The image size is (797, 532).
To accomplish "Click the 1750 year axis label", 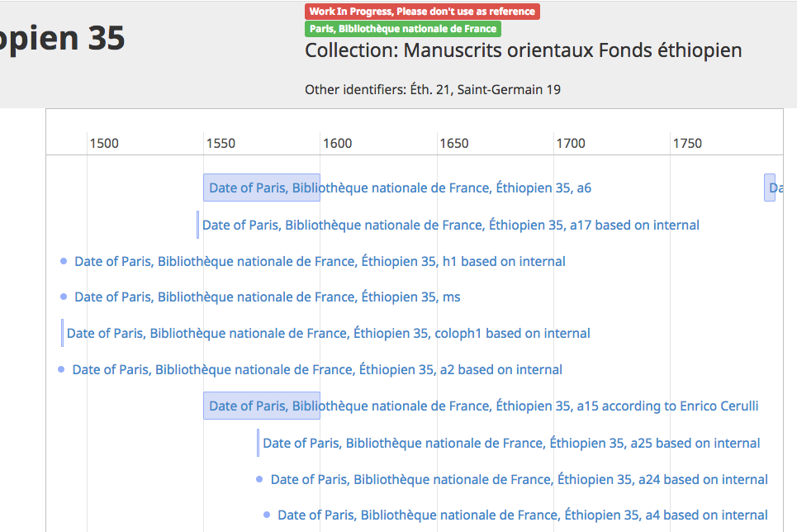I will (687, 144).
